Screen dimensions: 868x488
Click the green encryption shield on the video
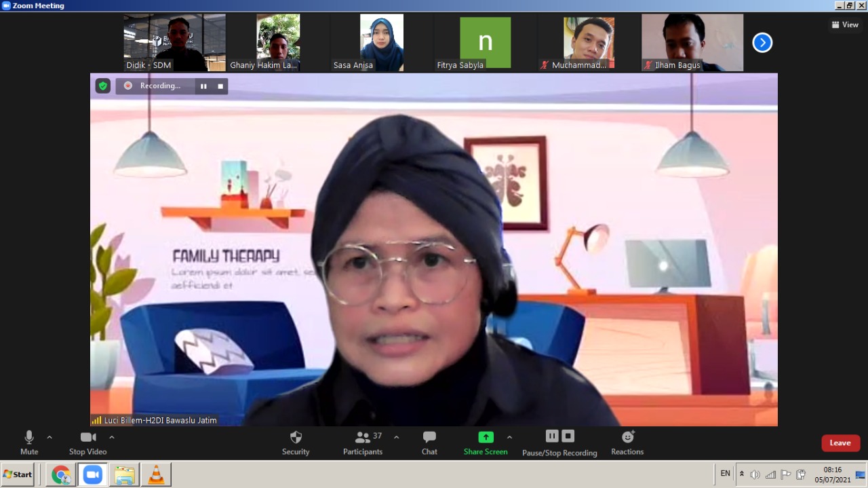(102, 86)
